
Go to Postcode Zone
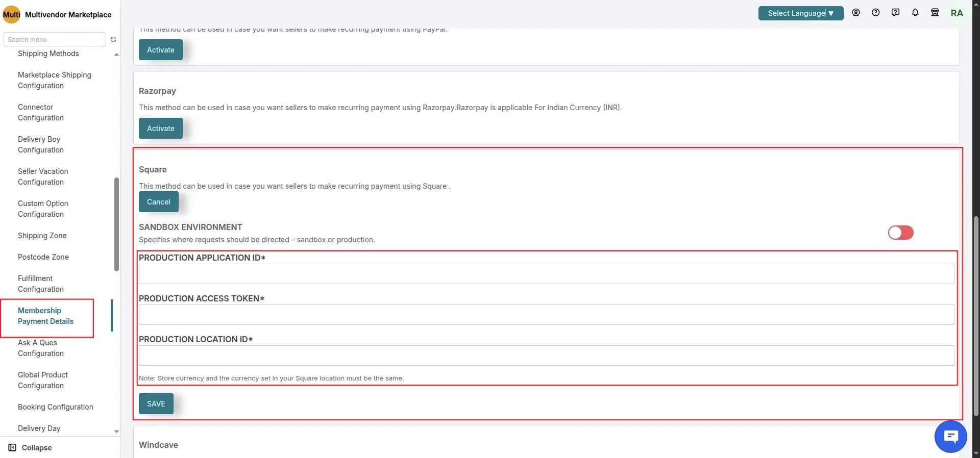tap(43, 257)
